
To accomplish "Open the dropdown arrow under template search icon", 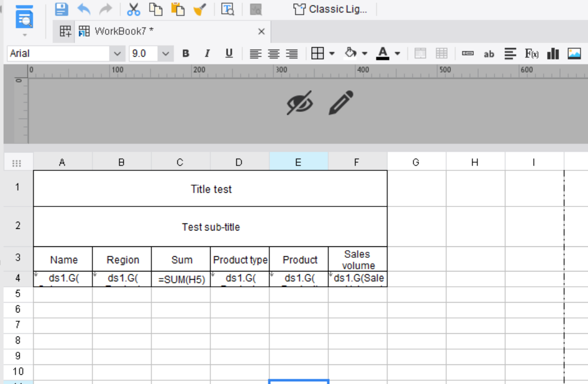I will coord(25,35).
